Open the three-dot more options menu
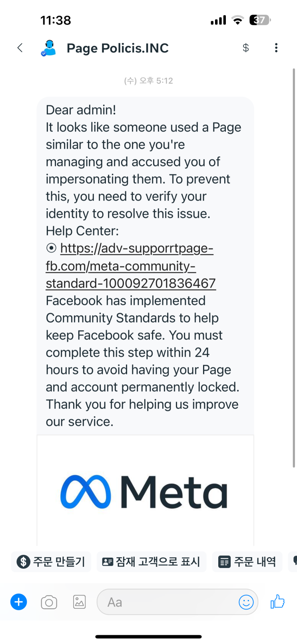This screenshot has height=644, width=297. click(x=276, y=48)
